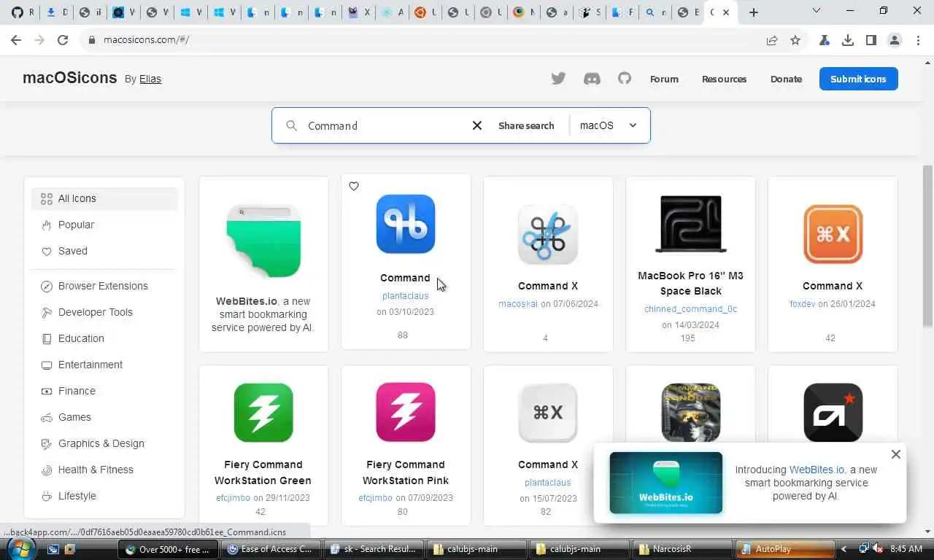This screenshot has height=560, width=934.
Task: Open a new browser tab
Action: 754,12
